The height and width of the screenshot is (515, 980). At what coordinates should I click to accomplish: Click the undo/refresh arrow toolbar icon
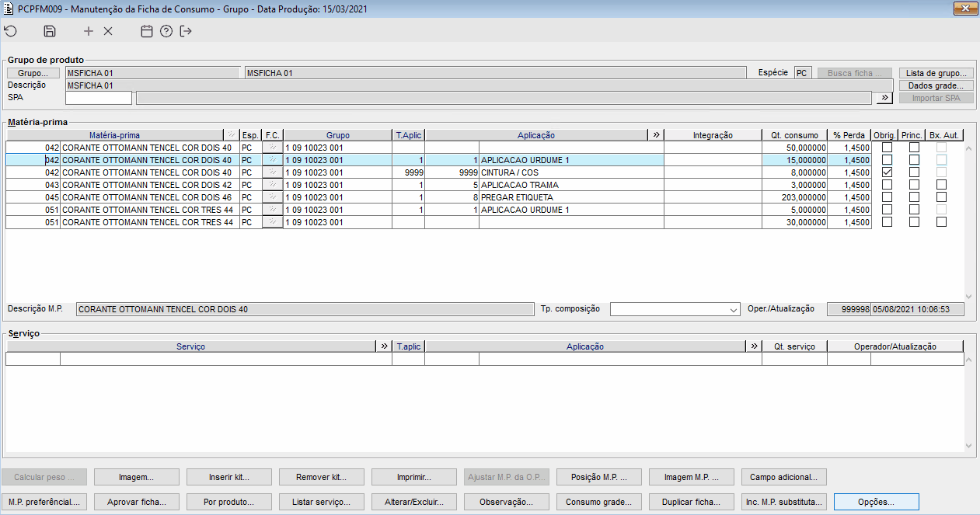tap(10, 31)
